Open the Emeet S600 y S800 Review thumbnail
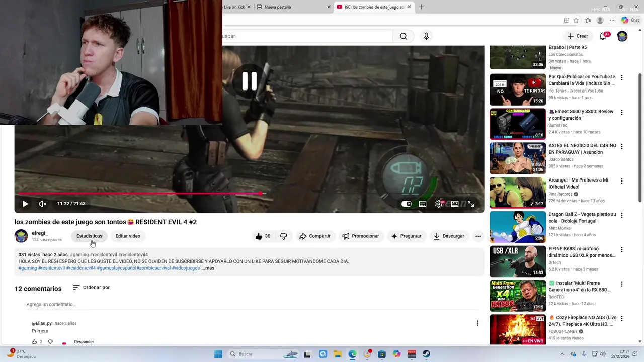Viewport: 644px width, 362px height. point(518,124)
